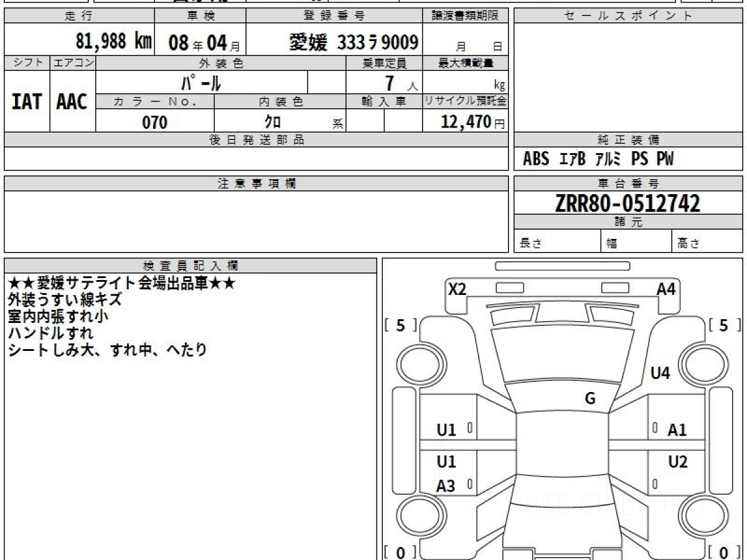Click the 最大積載量 header

pyautogui.click(x=466, y=63)
